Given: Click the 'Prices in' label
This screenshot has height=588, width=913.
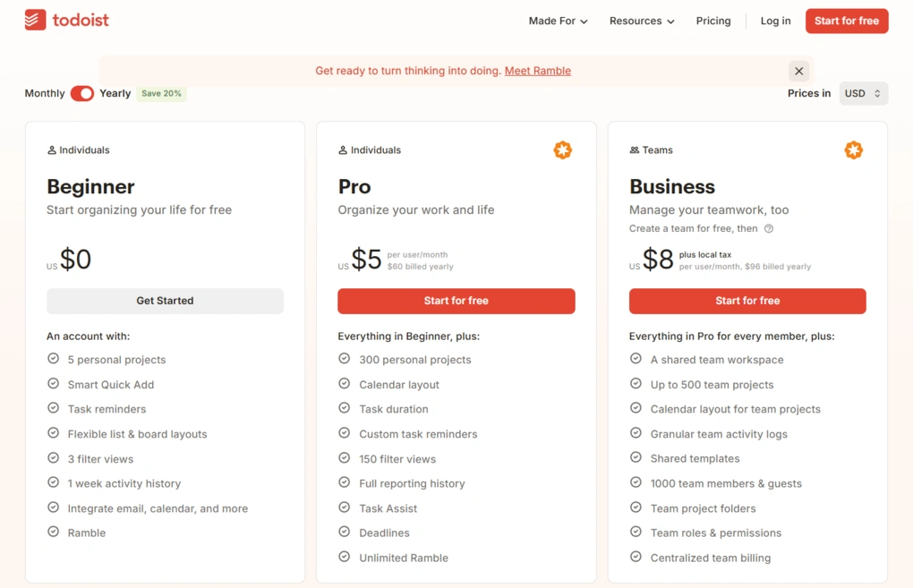Looking at the screenshot, I should coord(809,93).
